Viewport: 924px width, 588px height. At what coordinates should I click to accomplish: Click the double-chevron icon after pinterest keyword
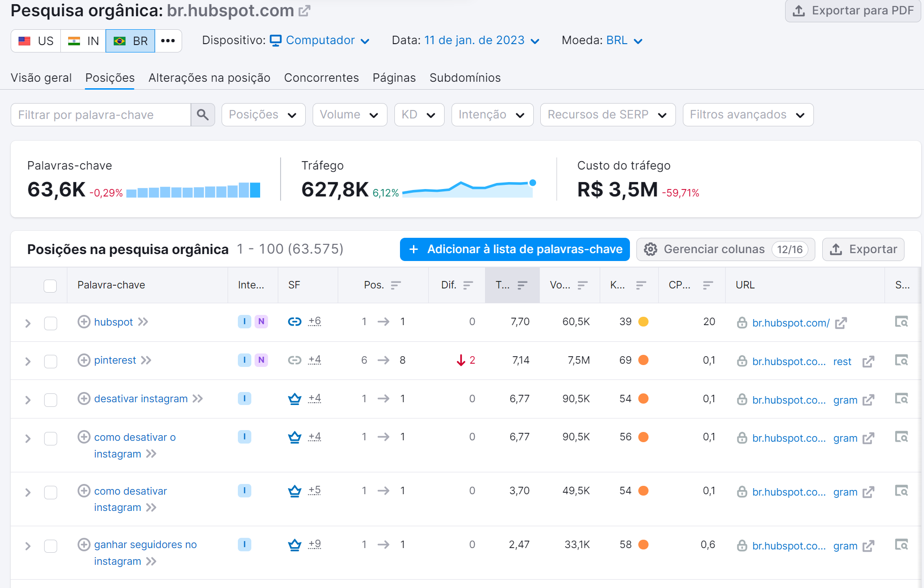pos(146,360)
